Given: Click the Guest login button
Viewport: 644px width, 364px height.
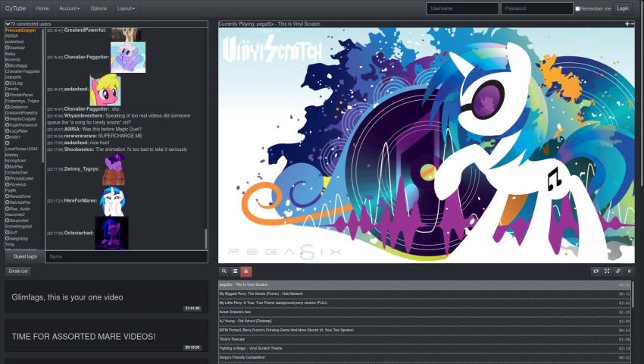Looking at the screenshot, I should click(25, 256).
